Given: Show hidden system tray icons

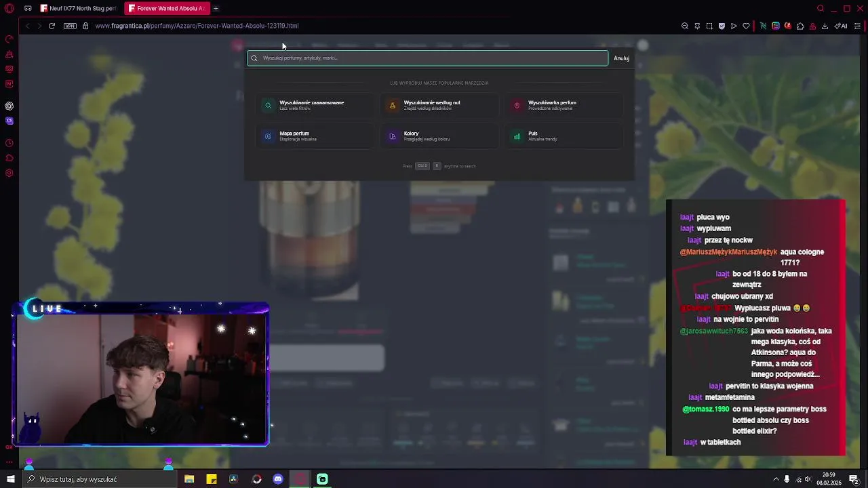Looking at the screenshot, I should coord(776,479).
